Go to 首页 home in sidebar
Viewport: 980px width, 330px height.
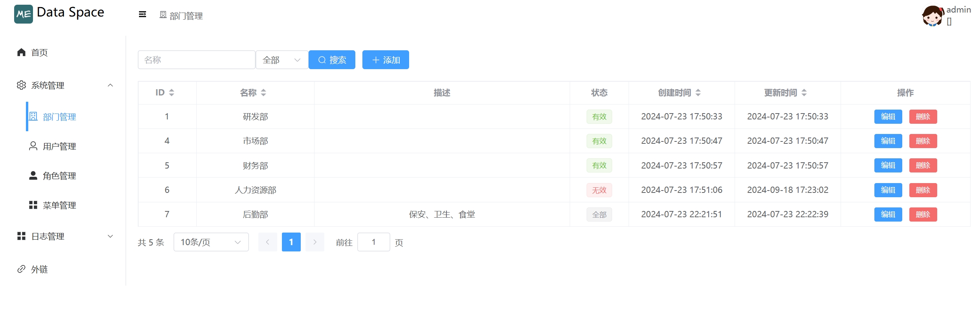(39, 53)
